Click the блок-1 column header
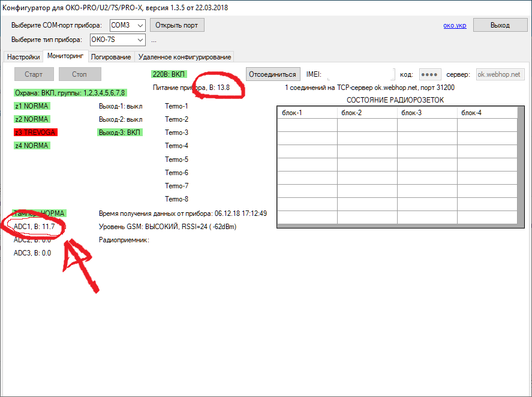The image size is (532, 397). pos(306,113)
